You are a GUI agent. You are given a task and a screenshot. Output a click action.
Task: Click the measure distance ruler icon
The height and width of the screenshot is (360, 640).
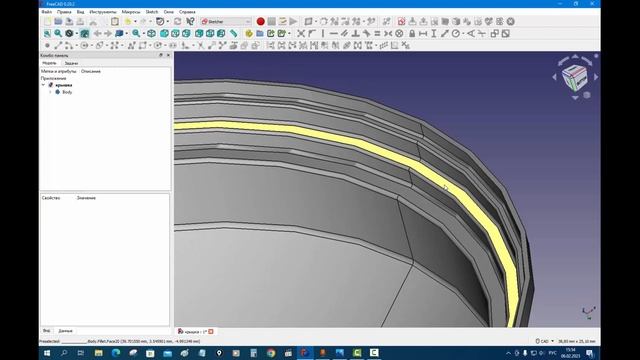[x=233, y=33]
